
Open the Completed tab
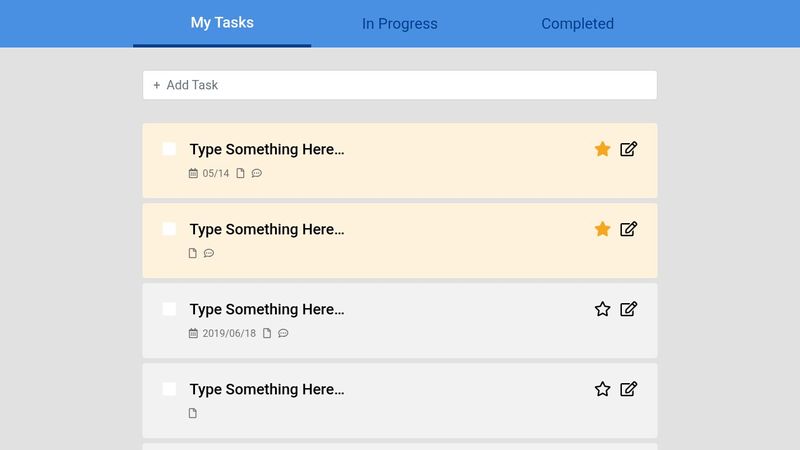click(x=577, y=24)
